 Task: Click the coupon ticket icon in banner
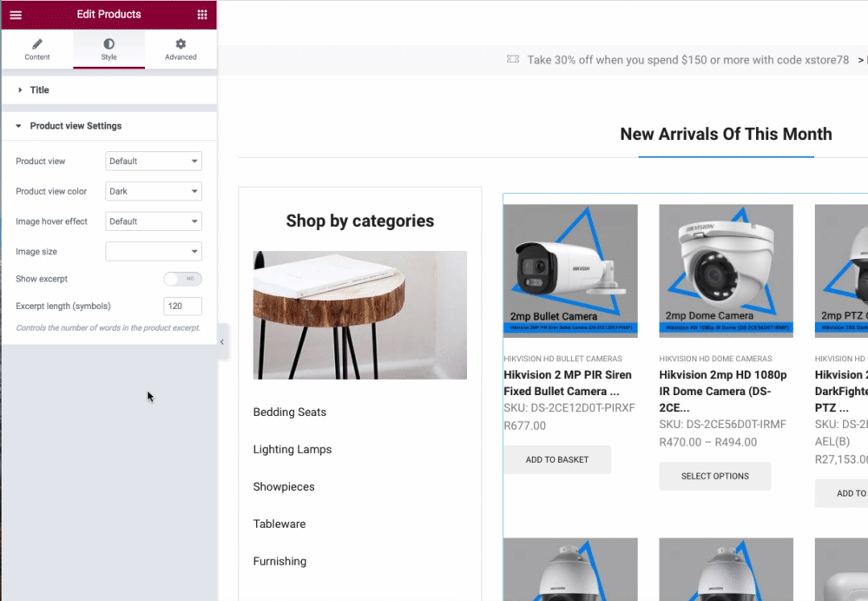point(513,59)
